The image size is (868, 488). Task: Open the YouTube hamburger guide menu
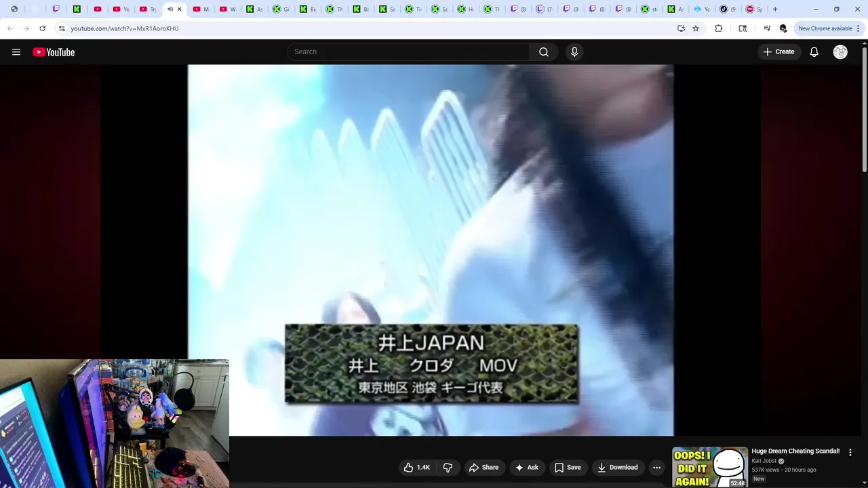16,52
